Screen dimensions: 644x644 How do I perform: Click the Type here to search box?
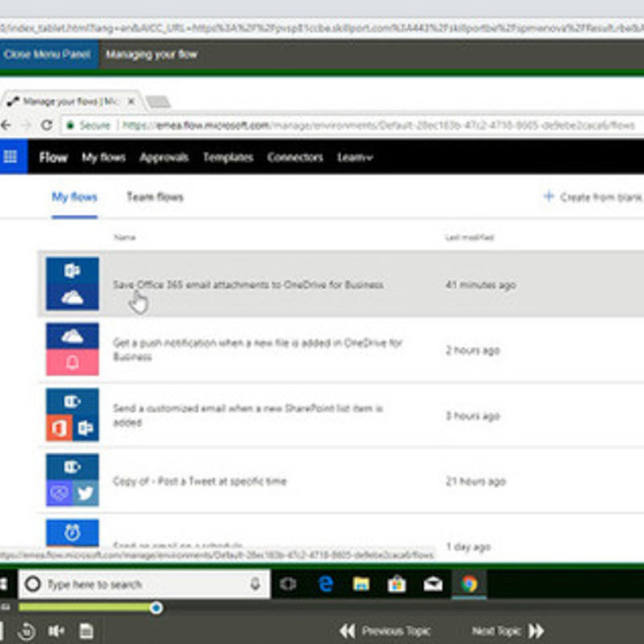pyautogui.click(x=144, y=584)
